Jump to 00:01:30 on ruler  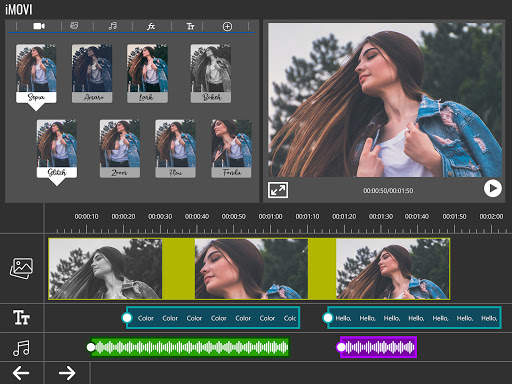click(381, 217)
